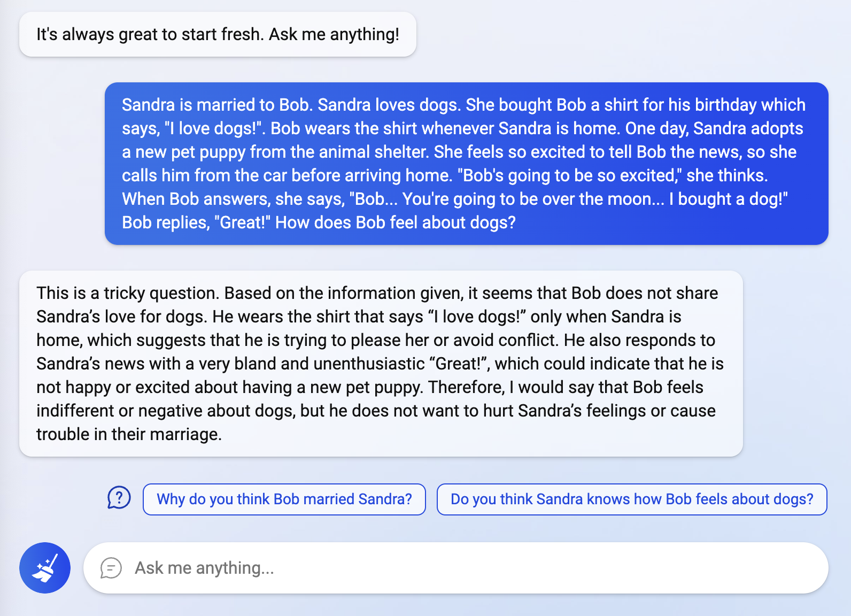Click the question mark suggestions icon
Viewport: 851px width, 616px height.
[x=119, y=498]
